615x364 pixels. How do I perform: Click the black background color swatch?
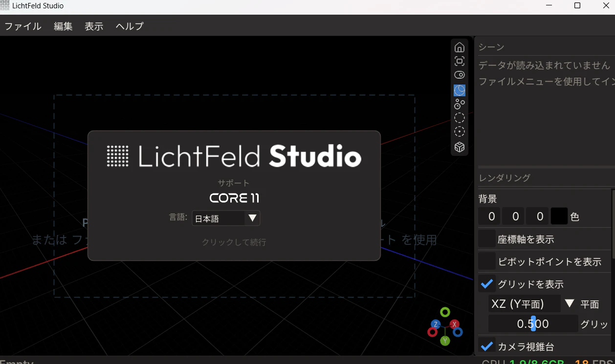(559, 216)
